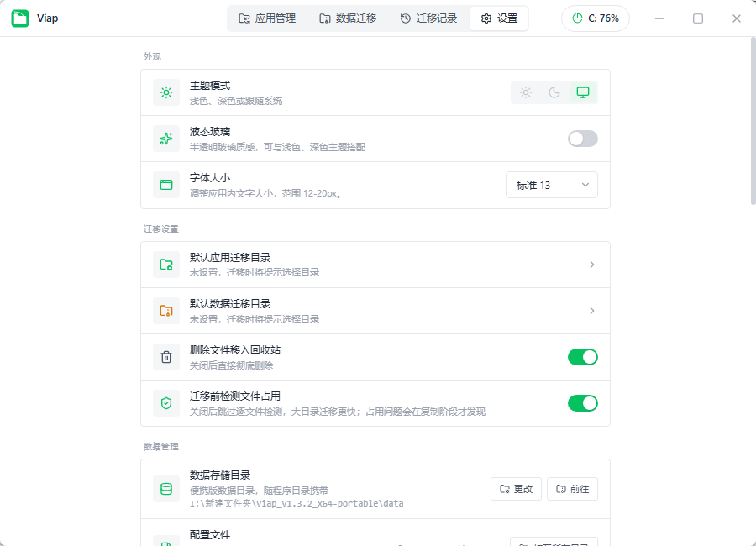Click the 配置文件 row title
Viewport: 756px width, 546px height.
coord(210,535)
